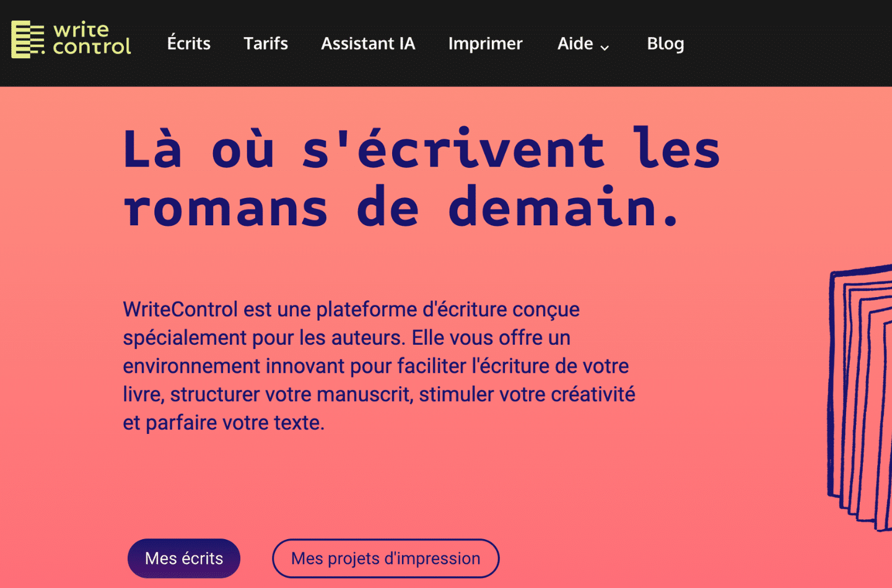Click the word "control" in the logo

[92, 47]
